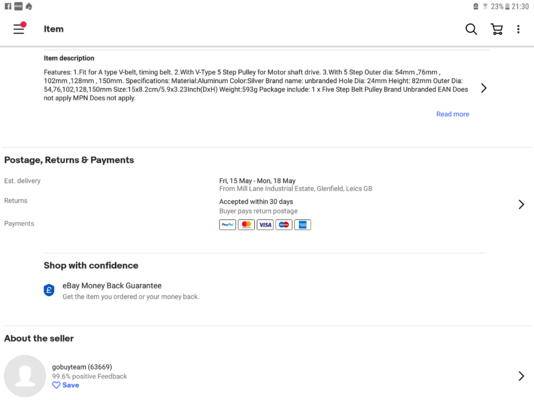Toggle the heart Save seller icon

(x=56, y=385)
